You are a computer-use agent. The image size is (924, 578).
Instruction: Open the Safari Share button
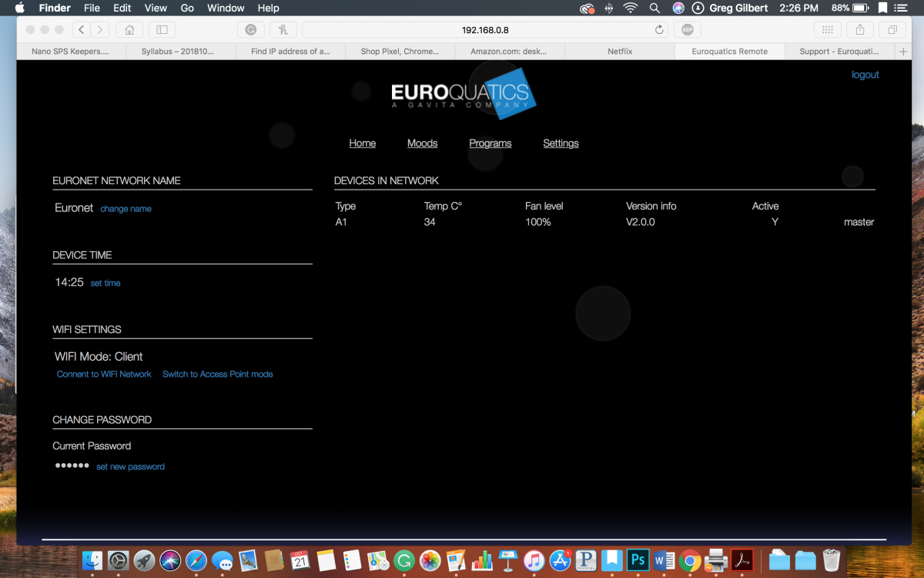pos(859,30)
